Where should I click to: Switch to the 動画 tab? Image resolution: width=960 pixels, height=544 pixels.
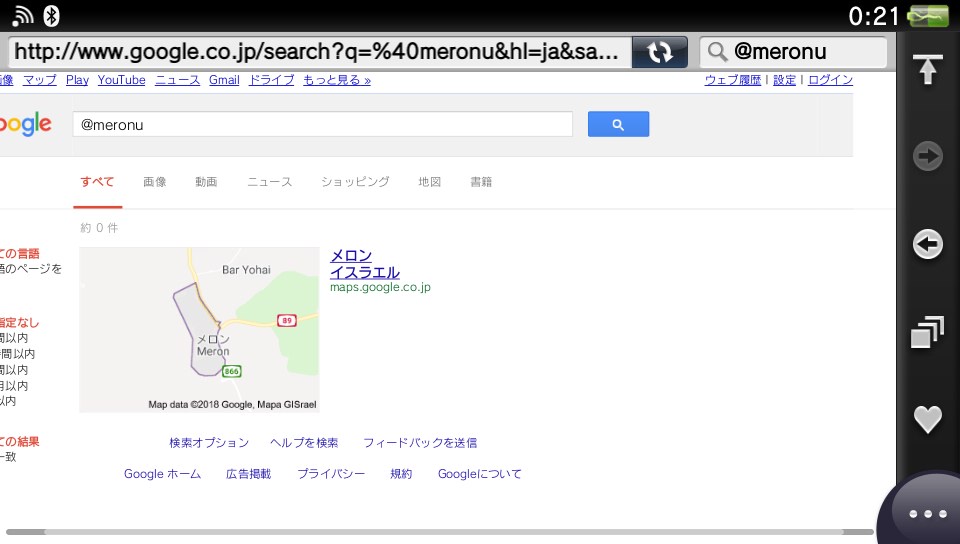click(206, 182)
